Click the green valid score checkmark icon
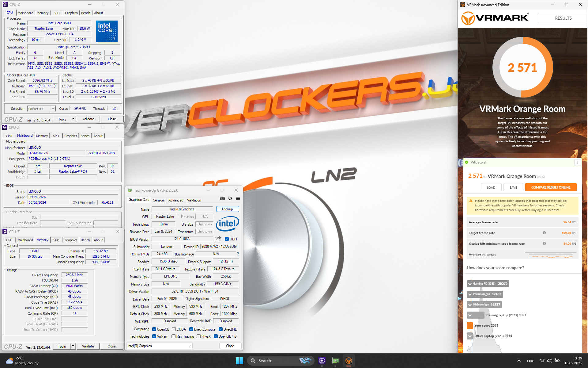 [467, 162]
